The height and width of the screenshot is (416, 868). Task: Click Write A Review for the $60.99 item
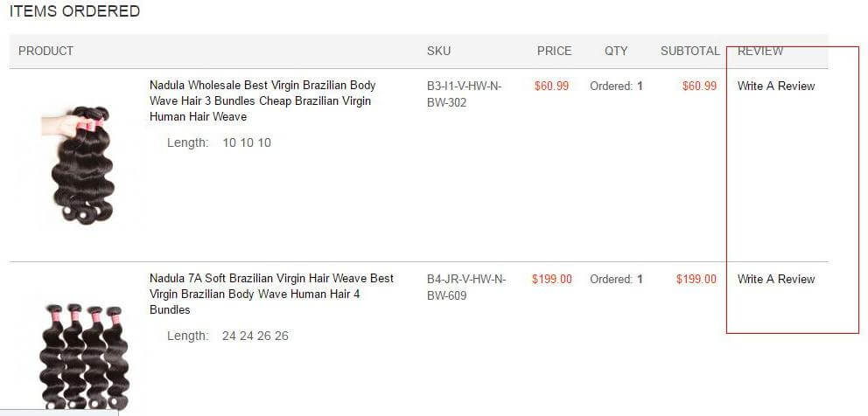pos(776,86)
